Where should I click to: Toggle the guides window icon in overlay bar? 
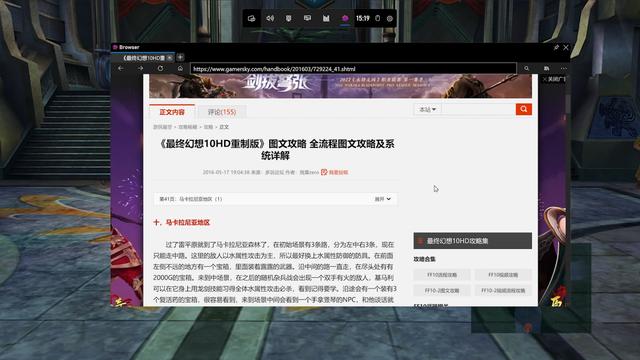tap(326, 18)
